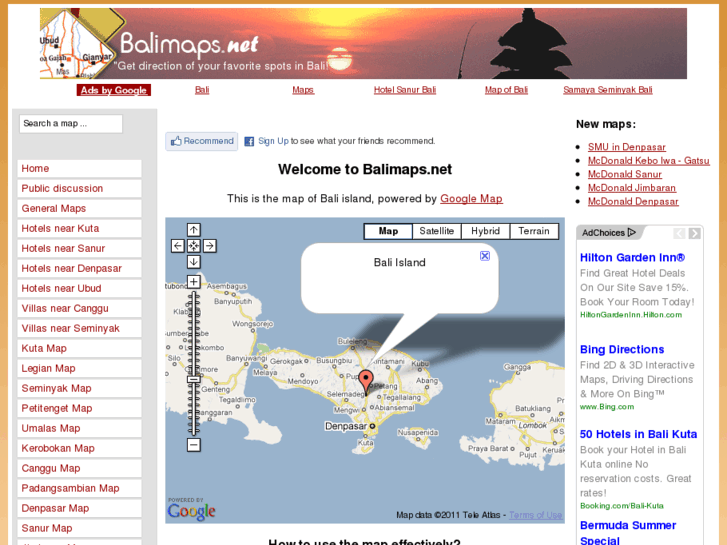This screenshot has width=727, height=545.
Task: Open the Google Map link
Action: (x=471, y=199)
